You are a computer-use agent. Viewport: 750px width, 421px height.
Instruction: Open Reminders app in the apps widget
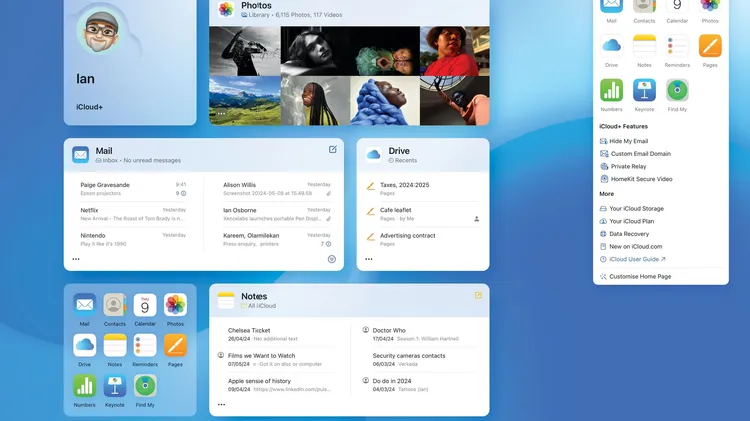(145, 345)
